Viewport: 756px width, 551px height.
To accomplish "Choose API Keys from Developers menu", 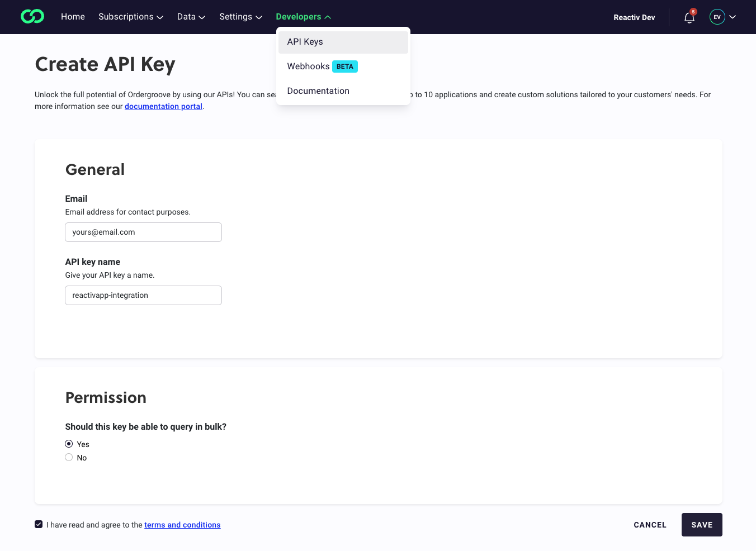I will [305, 42].
